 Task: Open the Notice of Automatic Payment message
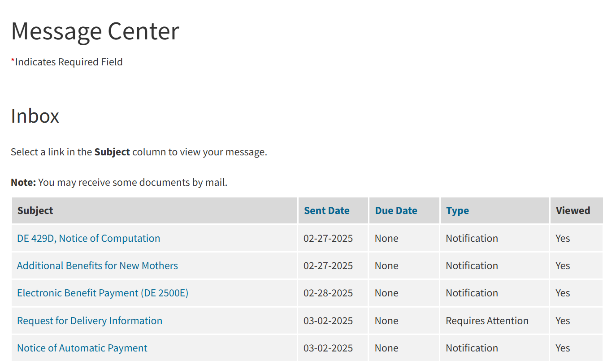(x=82, y=348)
